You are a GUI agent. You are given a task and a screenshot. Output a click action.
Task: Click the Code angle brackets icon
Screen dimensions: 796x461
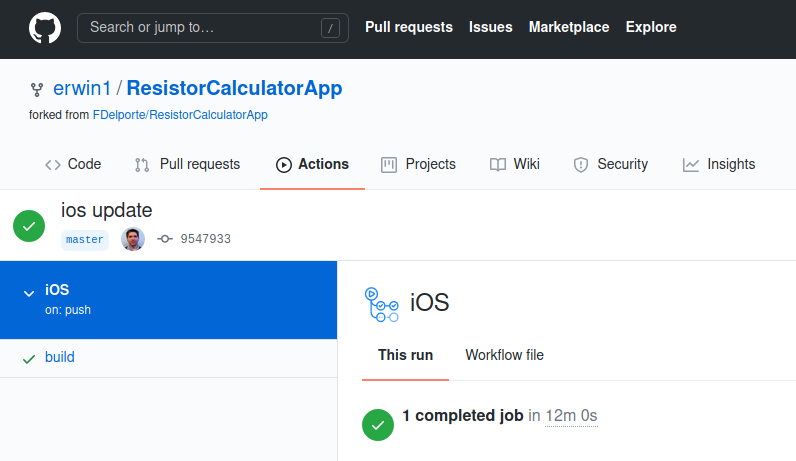[x=53, y=164]
